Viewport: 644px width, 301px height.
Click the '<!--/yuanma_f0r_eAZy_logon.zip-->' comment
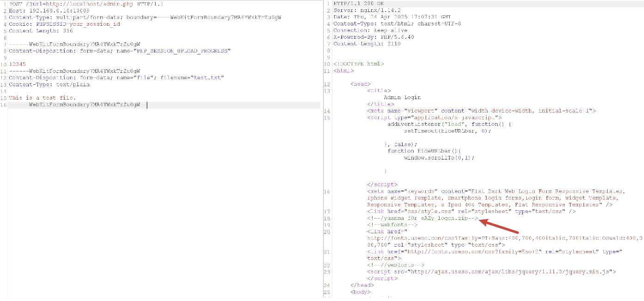coord(422,218)
